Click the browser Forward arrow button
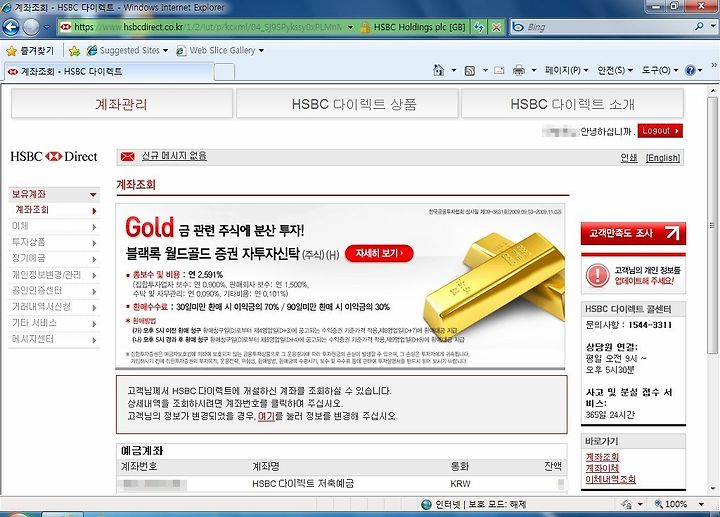 coord(31,27)
